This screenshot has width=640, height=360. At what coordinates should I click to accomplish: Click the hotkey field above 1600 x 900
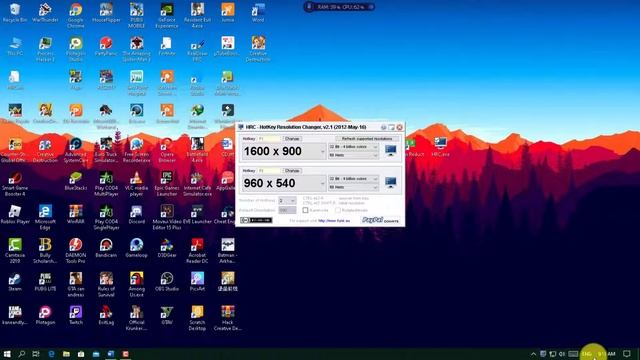point(269,139)
